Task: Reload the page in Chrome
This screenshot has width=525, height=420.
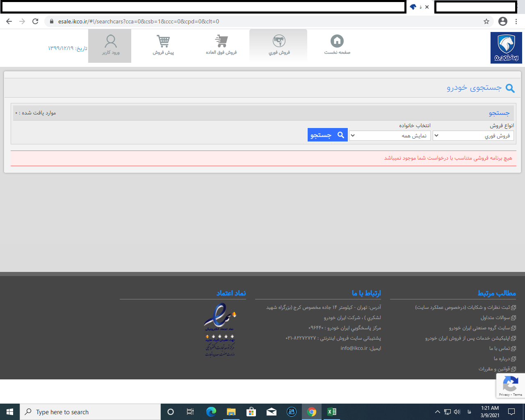Action: (35, 21)
